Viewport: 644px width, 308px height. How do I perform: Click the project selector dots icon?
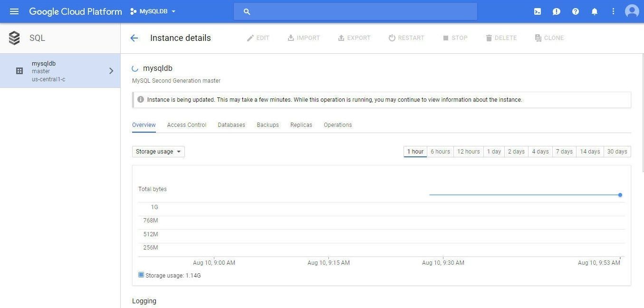tap(133, 11)
